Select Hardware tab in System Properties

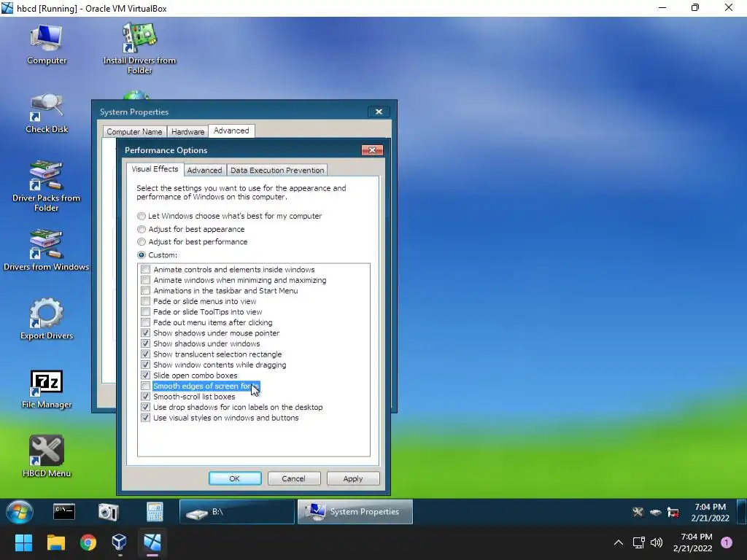click(x=187, y=131)
